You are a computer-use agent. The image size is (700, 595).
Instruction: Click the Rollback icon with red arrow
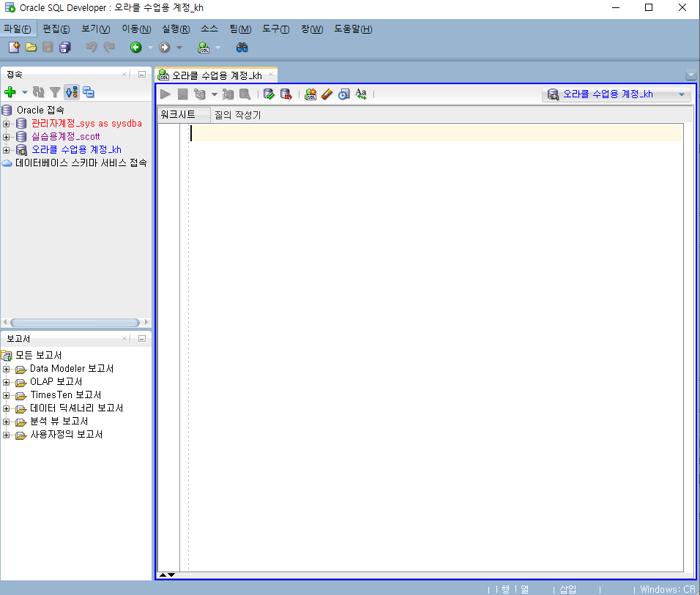(286, 94)
